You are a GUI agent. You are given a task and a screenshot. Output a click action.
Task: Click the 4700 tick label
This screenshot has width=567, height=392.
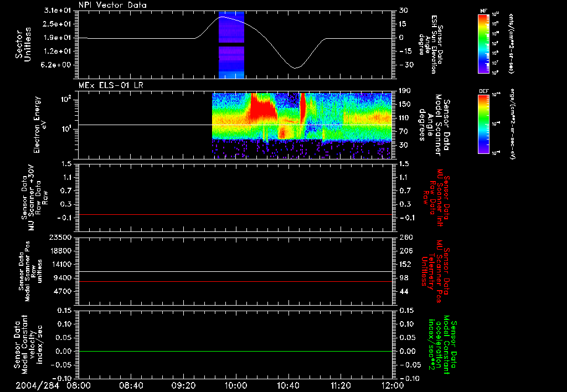pos(63,291)
